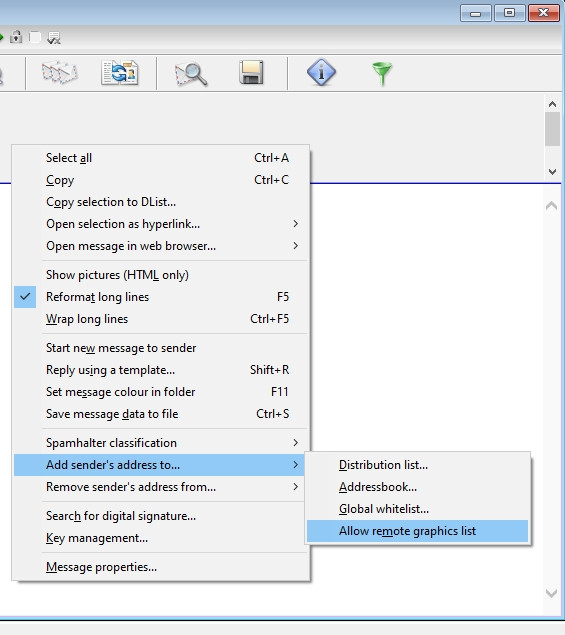565x635 pixels.
Task: Click the upper pane scrollbar down arrow
Action: 552,172
